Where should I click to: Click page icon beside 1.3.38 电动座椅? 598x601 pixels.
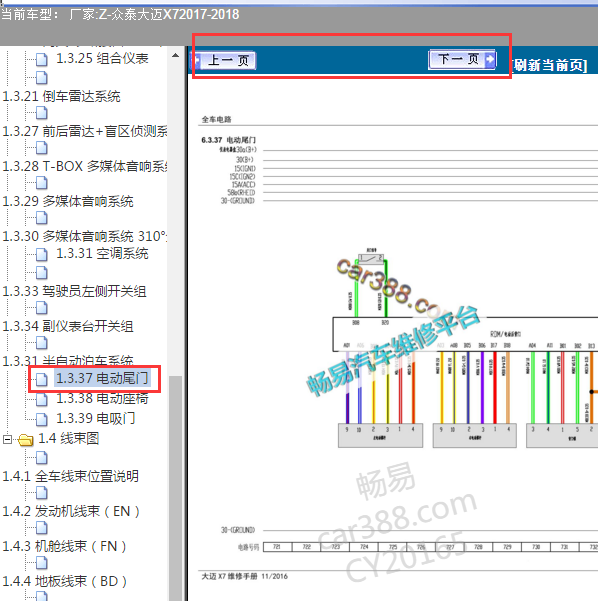42,399
